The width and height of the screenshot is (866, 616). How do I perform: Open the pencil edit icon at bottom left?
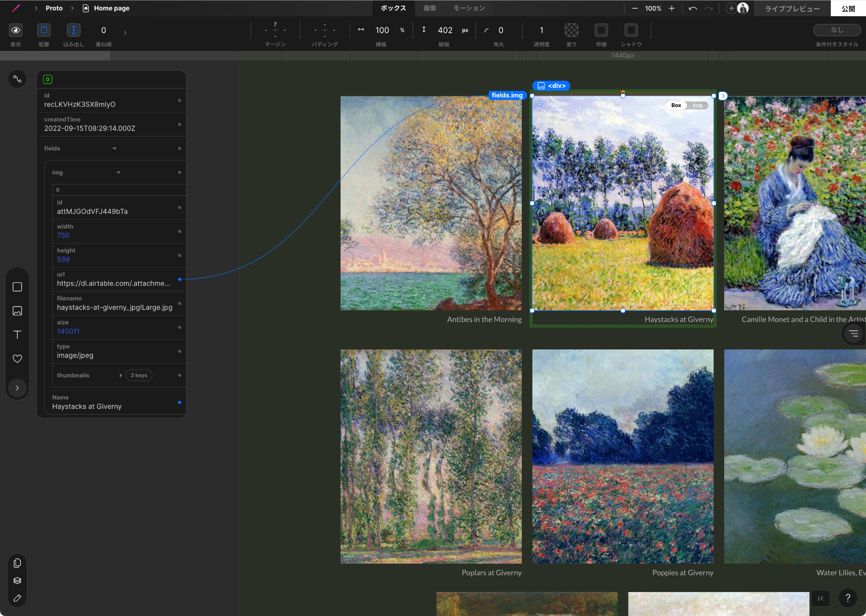click(17, 598)
